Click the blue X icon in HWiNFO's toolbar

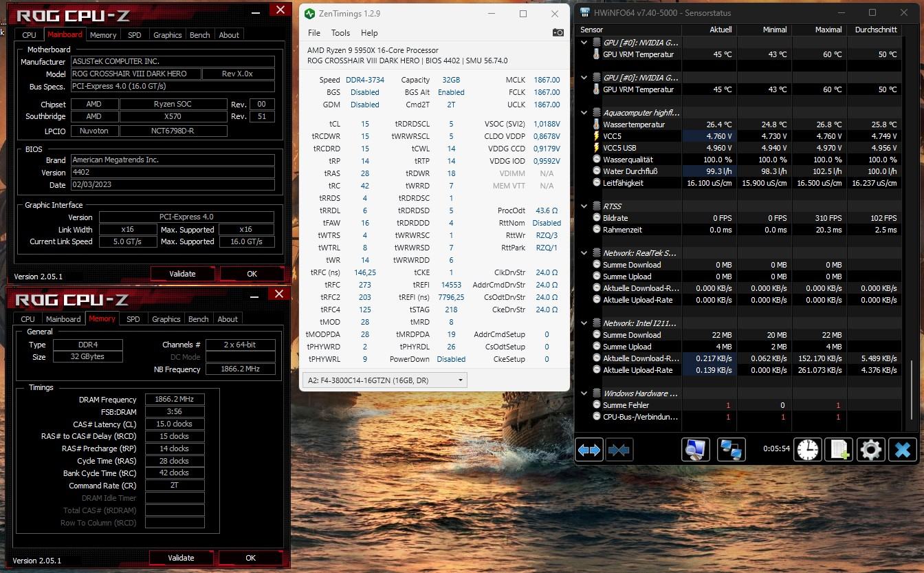coord(903,450)
